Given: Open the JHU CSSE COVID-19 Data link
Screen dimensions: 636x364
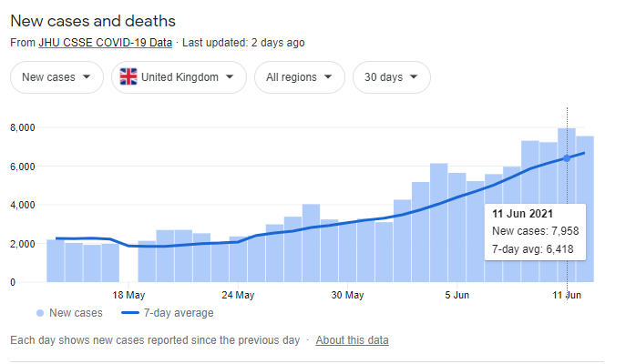Looking at the screenshot, I should [105, 42].
